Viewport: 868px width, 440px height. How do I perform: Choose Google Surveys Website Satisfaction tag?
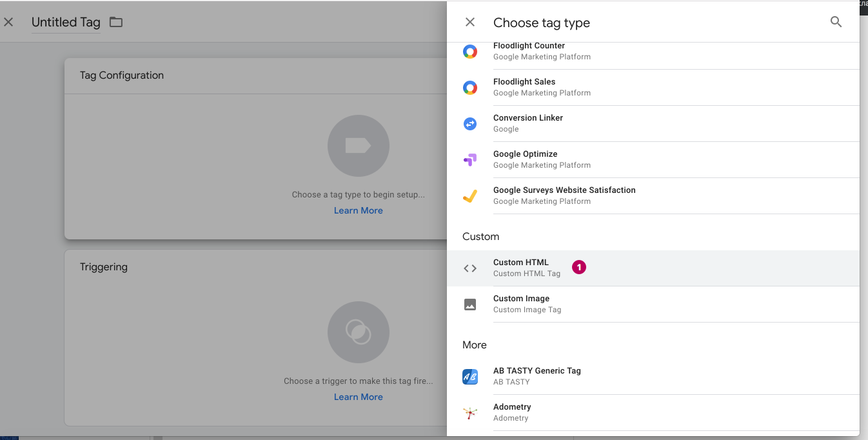[653, 196]
